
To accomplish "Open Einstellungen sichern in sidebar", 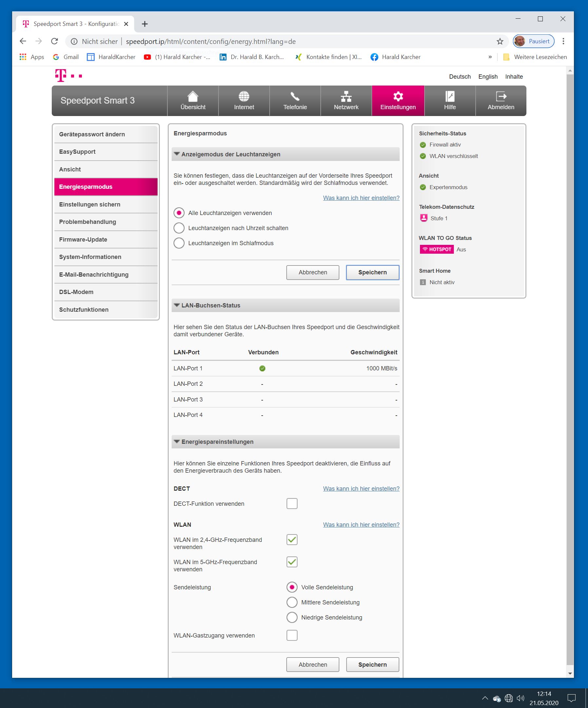I will click(106, 204).
